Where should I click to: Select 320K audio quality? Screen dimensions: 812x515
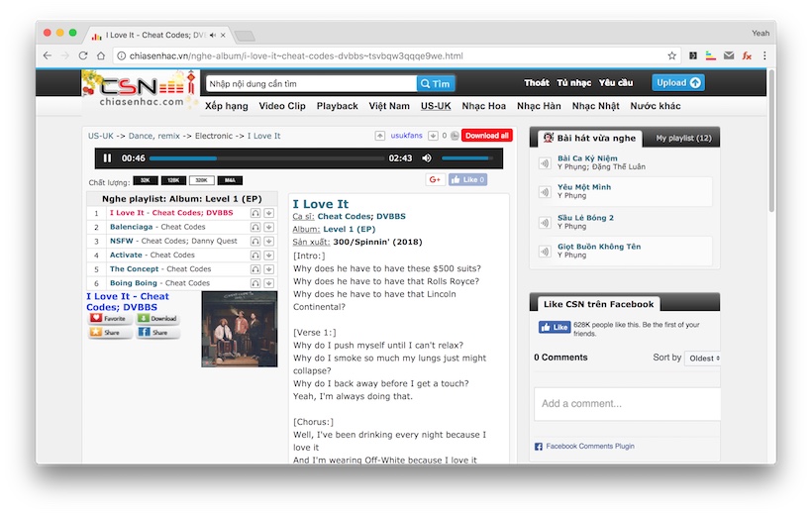pyautogui.click(x=201, y=180)
